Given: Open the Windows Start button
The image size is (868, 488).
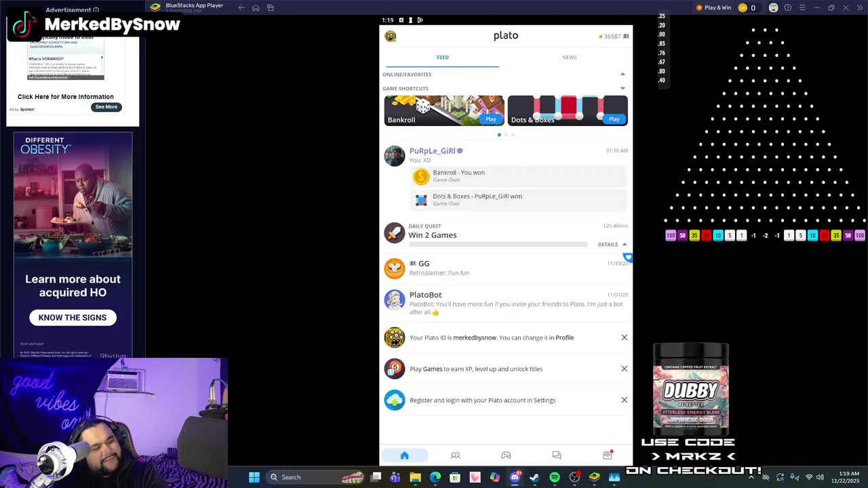Looking at the screenshot, I should 254,477.
